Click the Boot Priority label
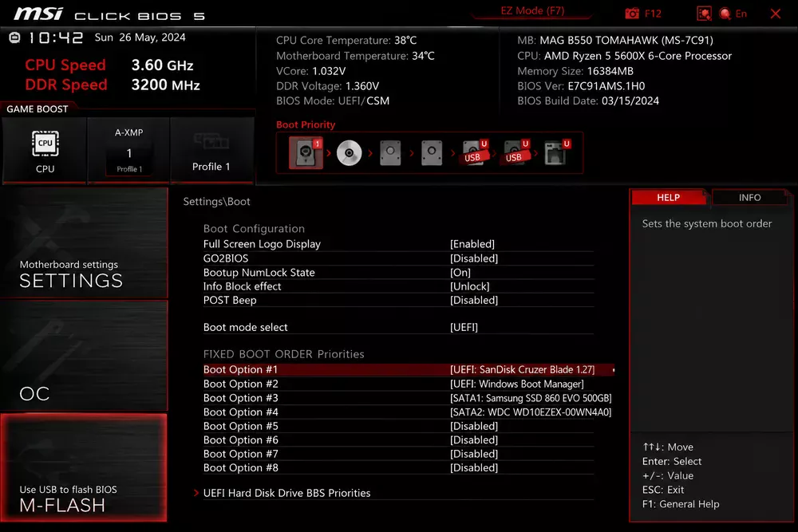 tap(306, 124)
